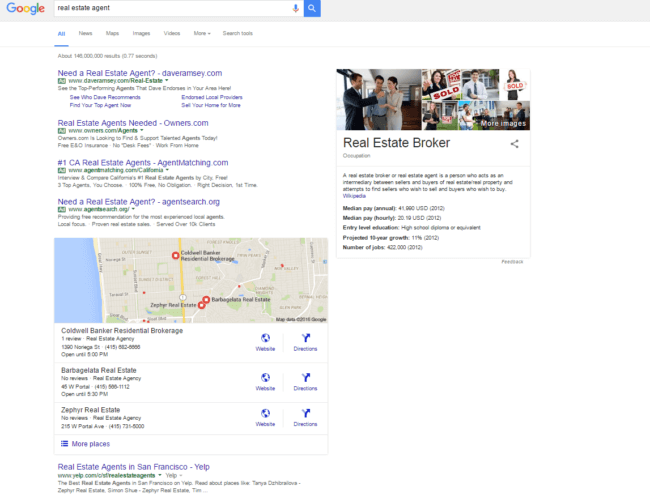
Task: Open Need a Real Estate Agent daveramsey.com ad
Action: click(140, 73)
